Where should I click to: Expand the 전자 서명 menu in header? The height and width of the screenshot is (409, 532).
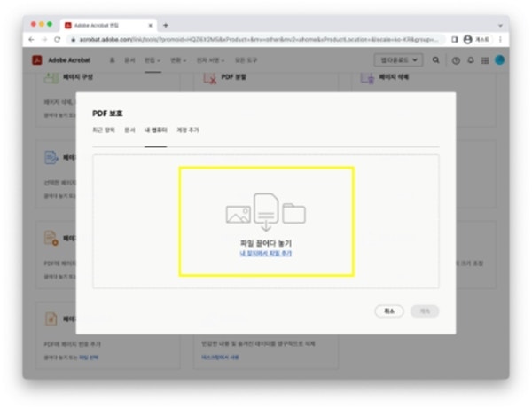[x=211, y=60]
